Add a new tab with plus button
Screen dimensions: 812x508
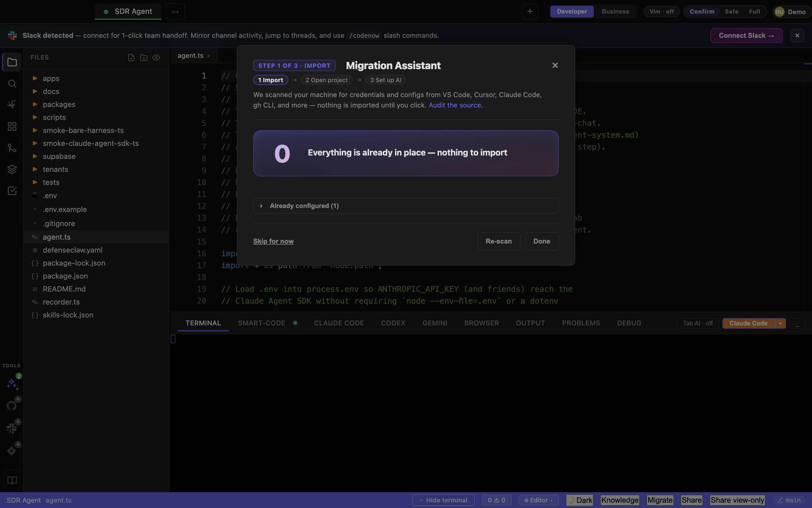click(530, 12)
